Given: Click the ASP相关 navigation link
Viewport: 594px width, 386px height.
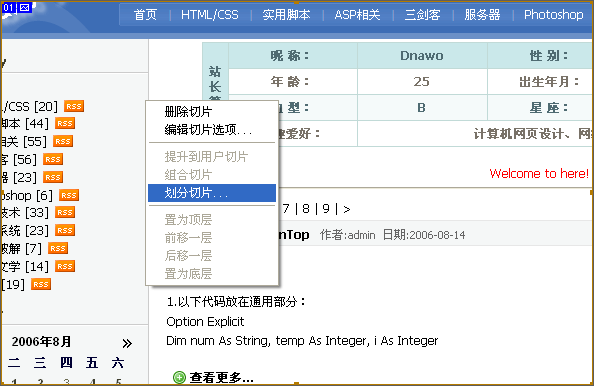Looking at the screenshot, I should [x=357, y=15].
